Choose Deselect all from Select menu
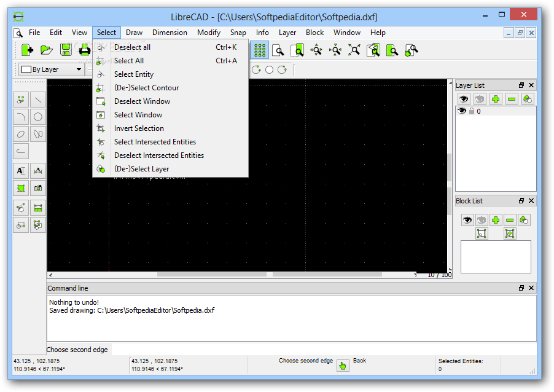Image resolution: width=554 pixels, height=392 pixels. pos(170,47)
